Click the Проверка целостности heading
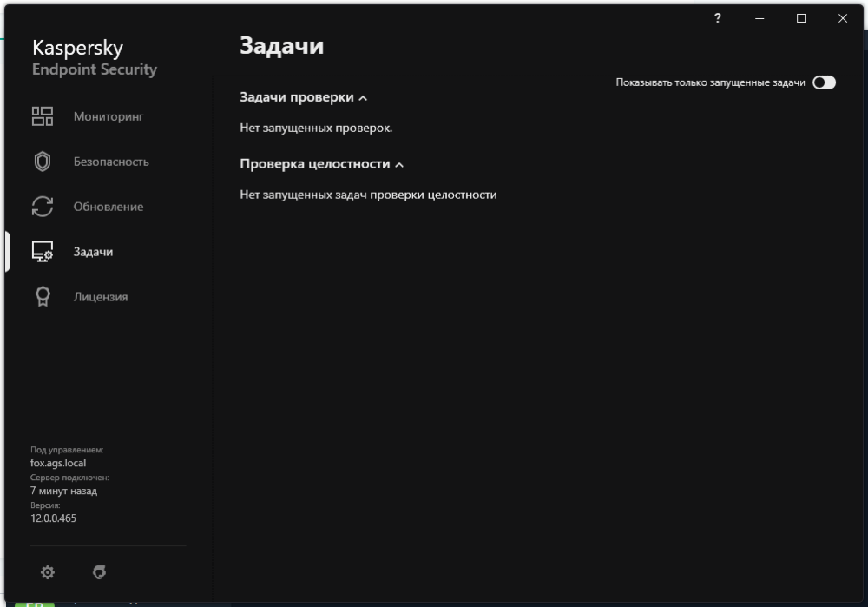 pos(314,164)
